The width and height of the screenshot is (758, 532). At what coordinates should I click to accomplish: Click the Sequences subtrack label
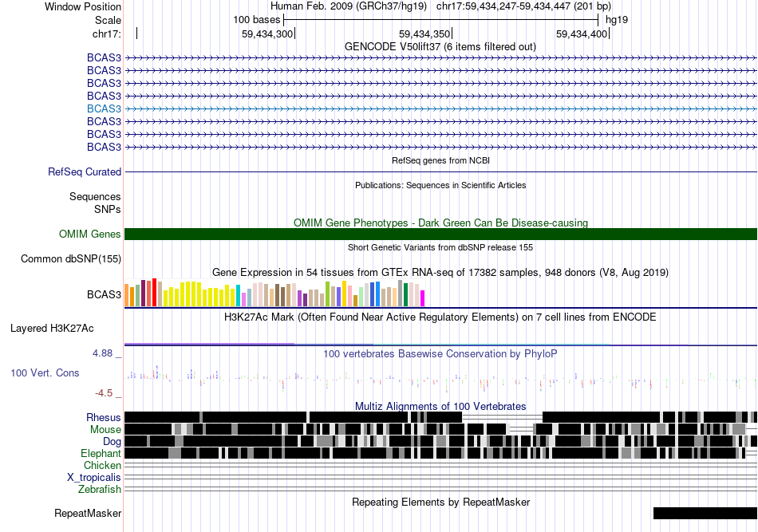[95, 197]
